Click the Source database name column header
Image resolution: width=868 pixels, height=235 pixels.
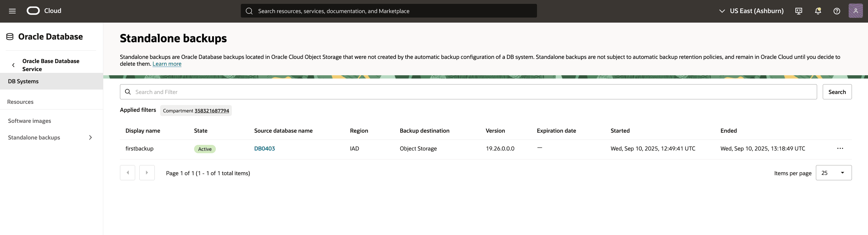point(283,131)
